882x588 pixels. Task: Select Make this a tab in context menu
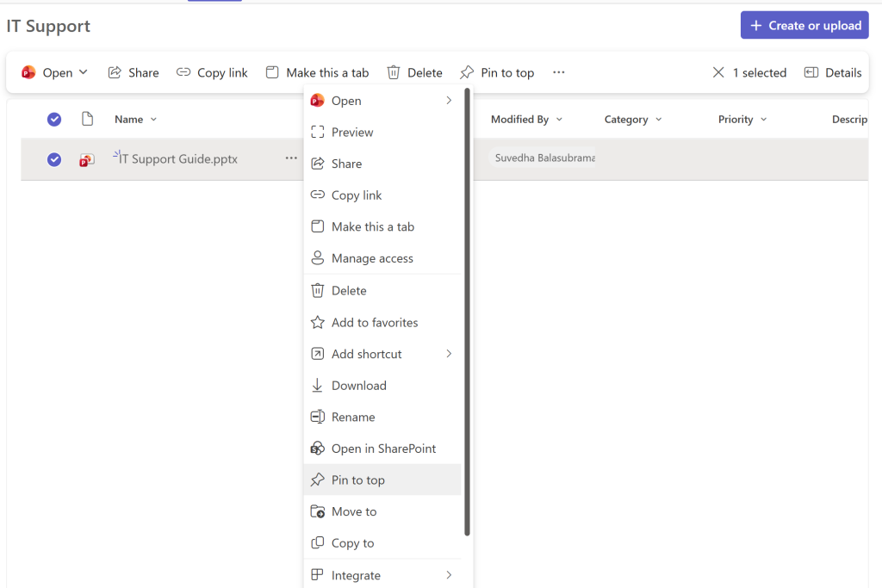click(x=382, y=226)
